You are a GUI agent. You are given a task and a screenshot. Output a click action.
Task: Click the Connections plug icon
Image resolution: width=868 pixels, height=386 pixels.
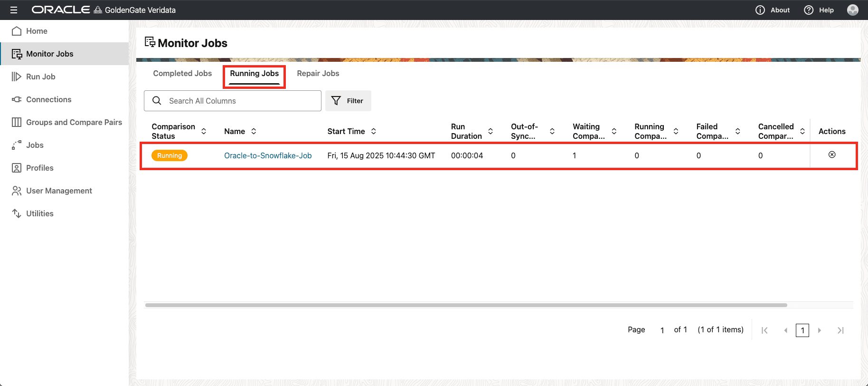point(17,99)
